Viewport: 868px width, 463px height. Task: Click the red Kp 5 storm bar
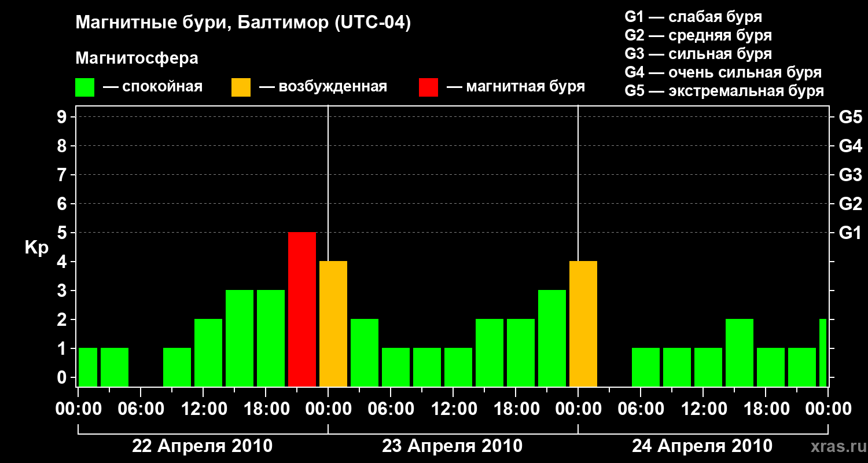click(302, 309)
